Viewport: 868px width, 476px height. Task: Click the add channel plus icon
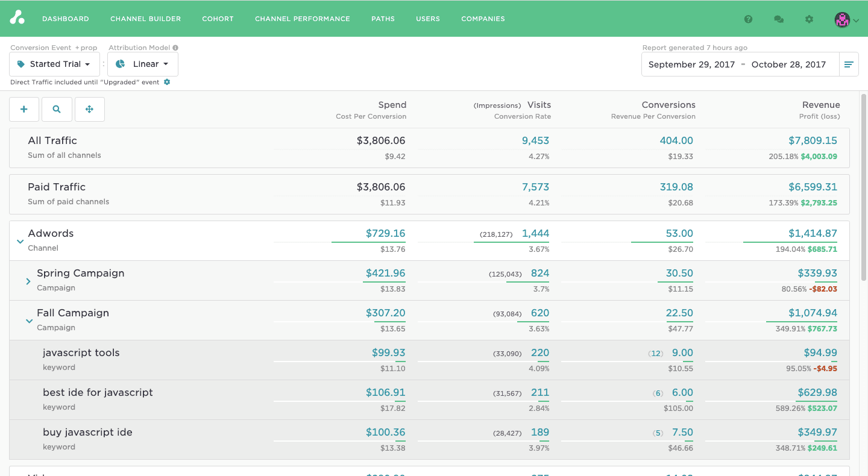click(24, 109)
